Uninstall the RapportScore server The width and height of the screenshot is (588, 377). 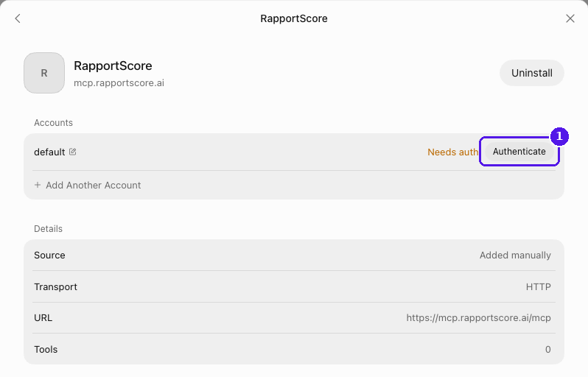(x=532, y=73)
